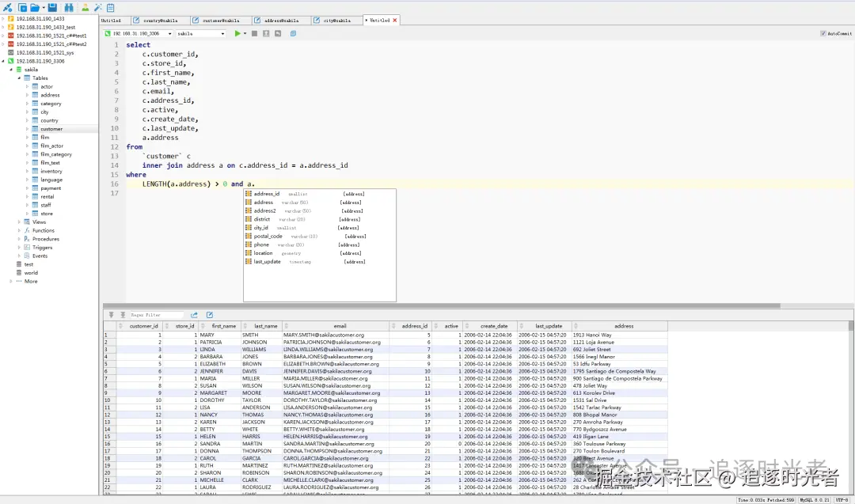Screen dimensions: 855x504
Task: Click the Triggers icon in tree
Action: 27,248
